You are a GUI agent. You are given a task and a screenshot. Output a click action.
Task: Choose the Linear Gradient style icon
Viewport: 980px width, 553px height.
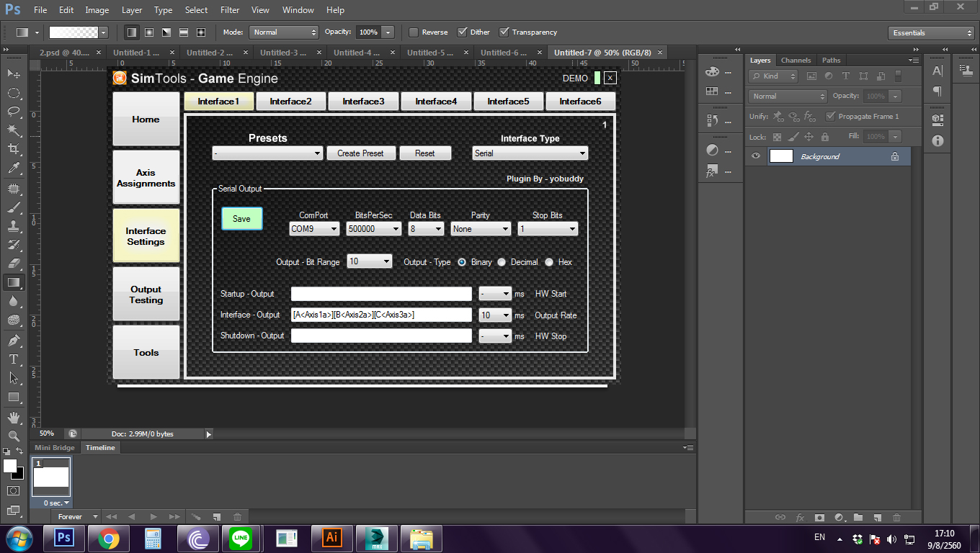(132, 32)
